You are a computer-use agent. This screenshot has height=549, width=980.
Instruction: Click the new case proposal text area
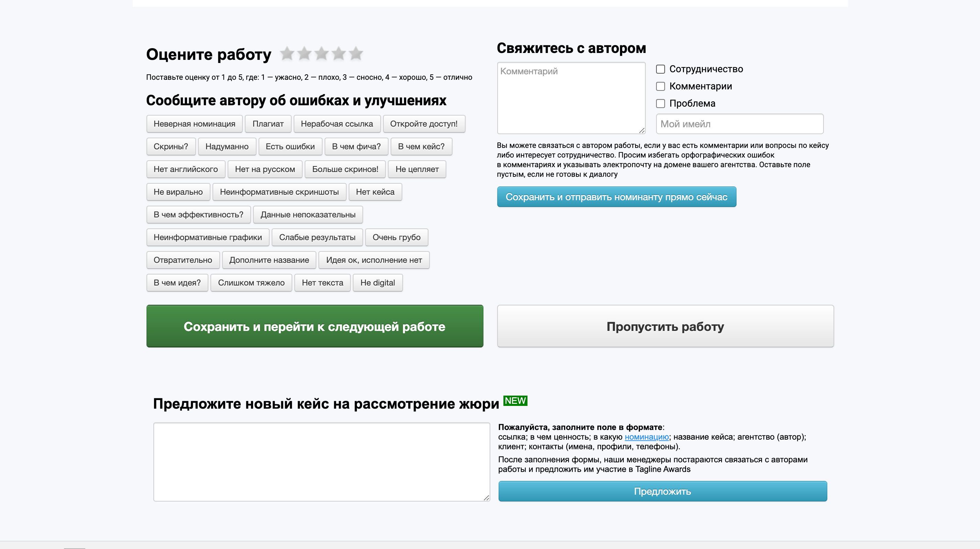pos(322,462)
